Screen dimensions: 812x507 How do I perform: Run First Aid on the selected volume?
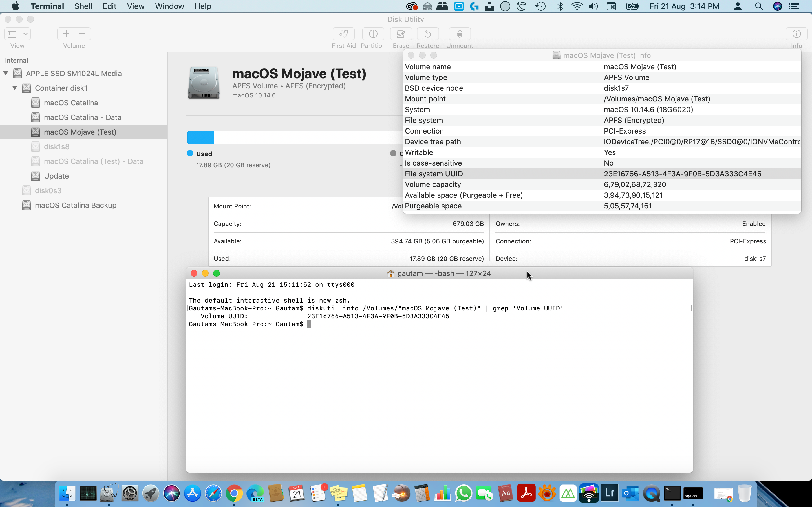coord(343,37)
